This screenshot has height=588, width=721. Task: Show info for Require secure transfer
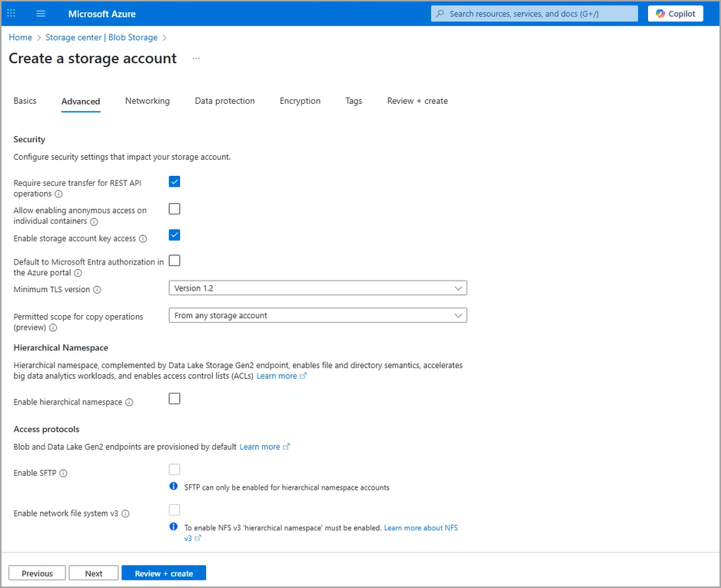click(58, 194)
